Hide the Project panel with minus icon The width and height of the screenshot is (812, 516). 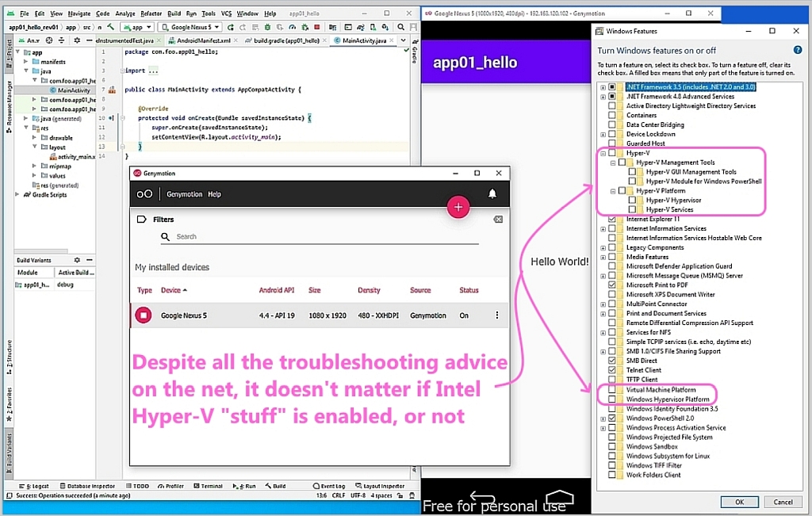tap(89, 40)
